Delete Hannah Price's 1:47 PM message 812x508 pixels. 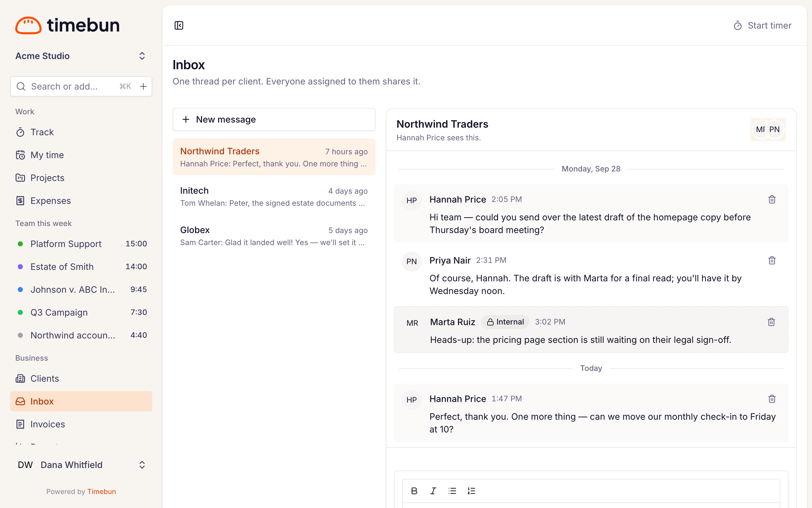[x=772, y=399]
